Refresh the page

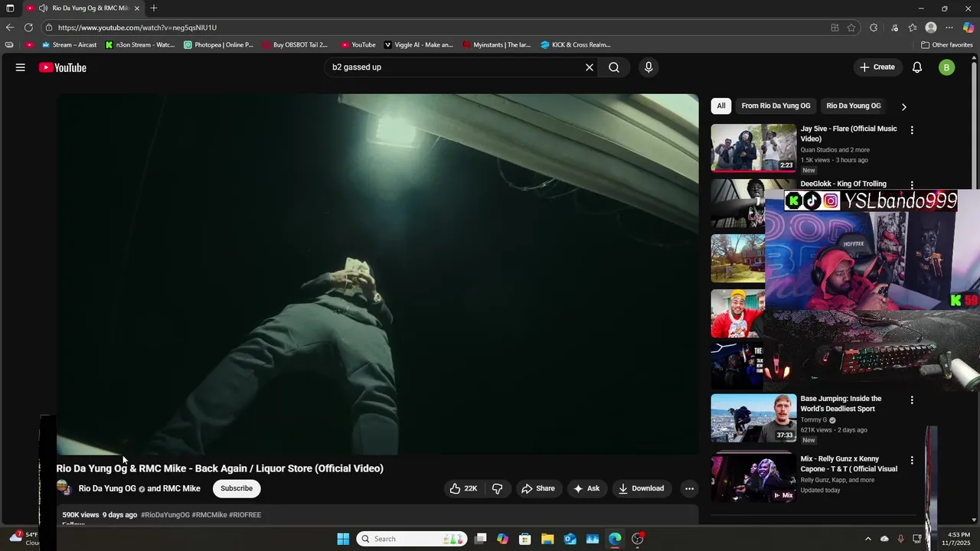point(28,28)
